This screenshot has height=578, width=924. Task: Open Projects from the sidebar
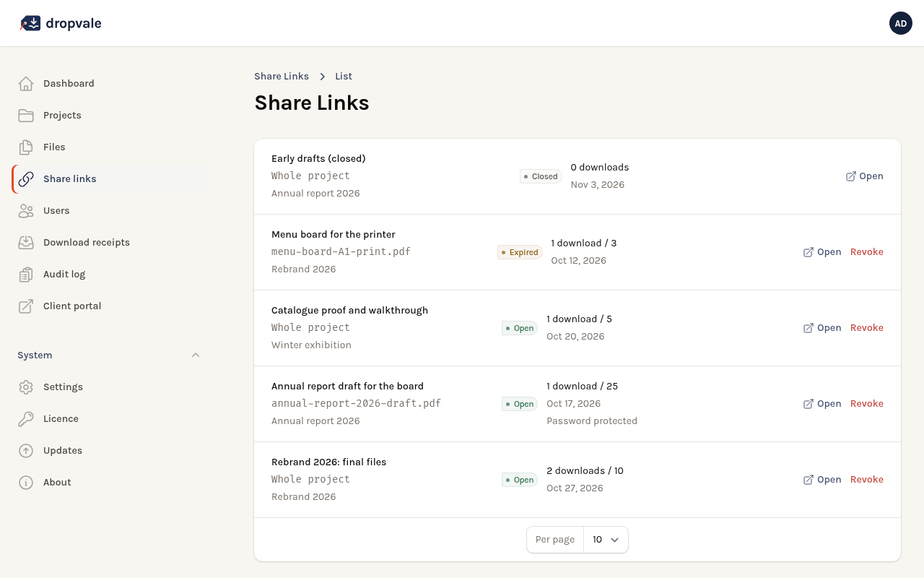click(110, 116)
